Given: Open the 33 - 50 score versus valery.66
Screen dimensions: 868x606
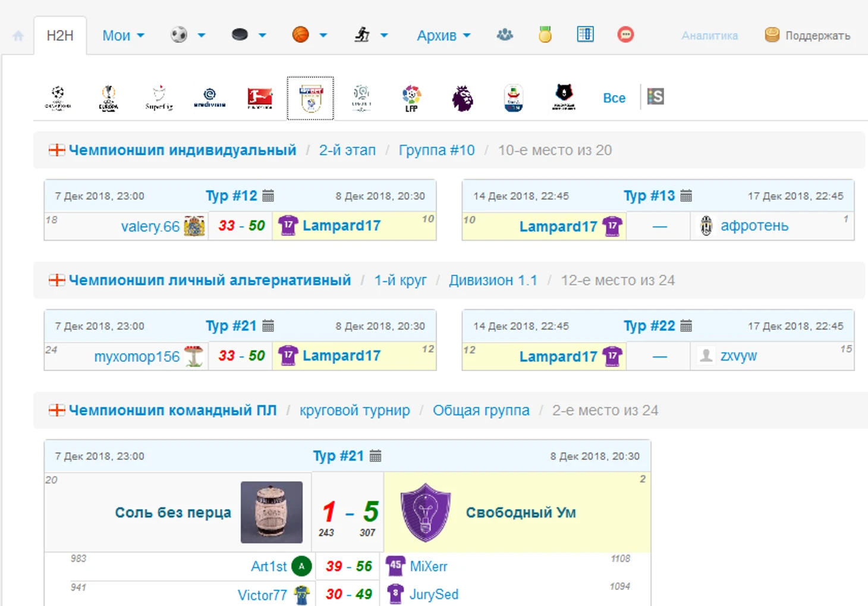Looking at the screenshot, I should pyautogui.click(x=241, y=226).
